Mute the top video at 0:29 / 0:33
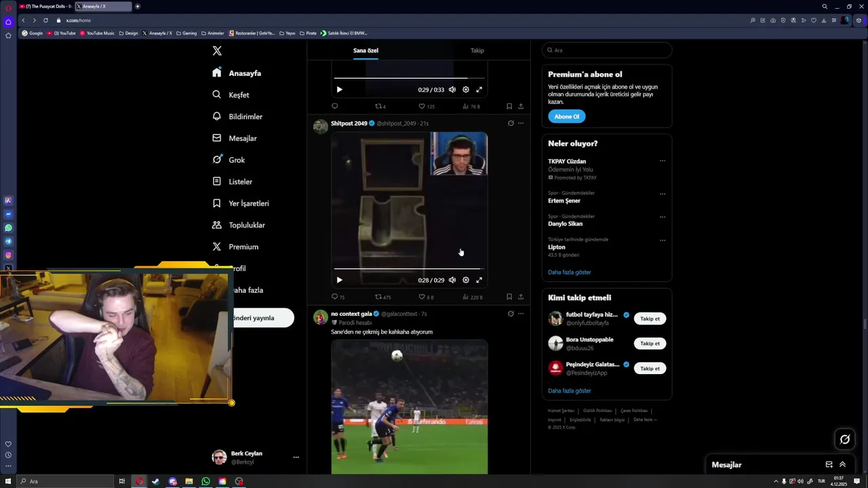Image resolution: width=868 pixels, height=488 pixels. point(452,89)
